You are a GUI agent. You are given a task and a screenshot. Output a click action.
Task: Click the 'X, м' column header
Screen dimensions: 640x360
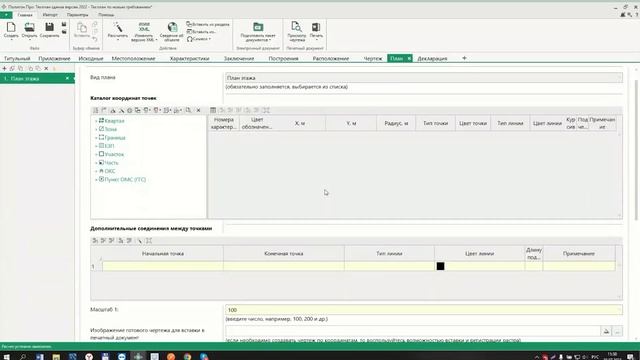pos(300,123)
